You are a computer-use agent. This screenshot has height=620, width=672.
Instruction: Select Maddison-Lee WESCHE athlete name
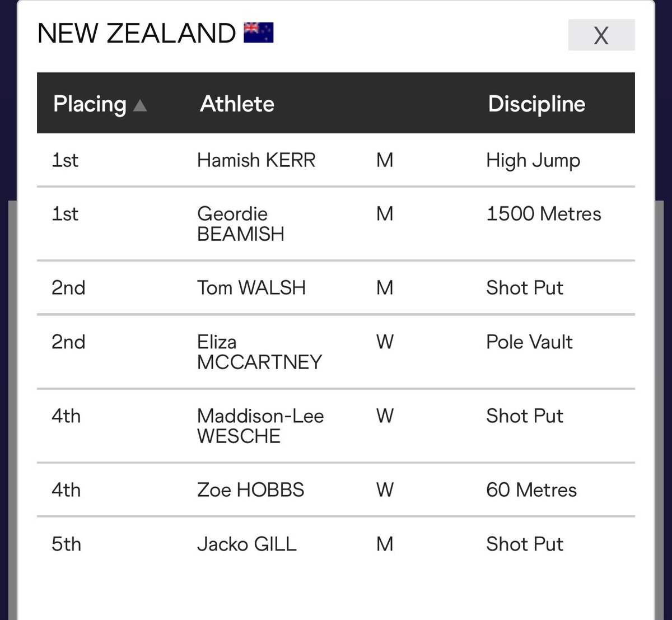coord(260,426)
